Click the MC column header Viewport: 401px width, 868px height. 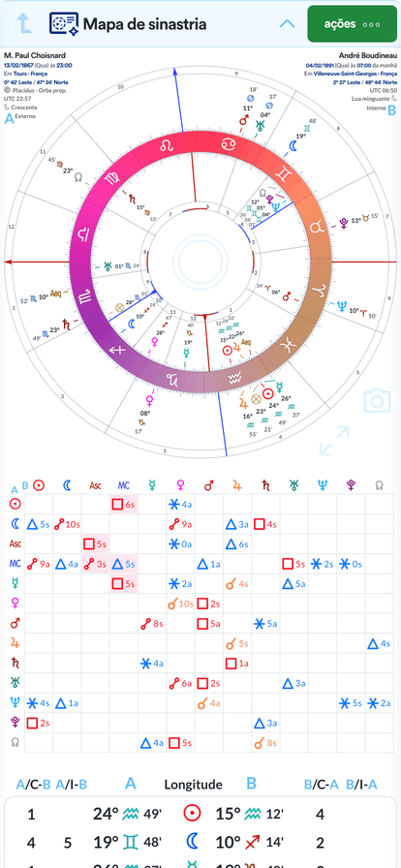tap(124, 486)
